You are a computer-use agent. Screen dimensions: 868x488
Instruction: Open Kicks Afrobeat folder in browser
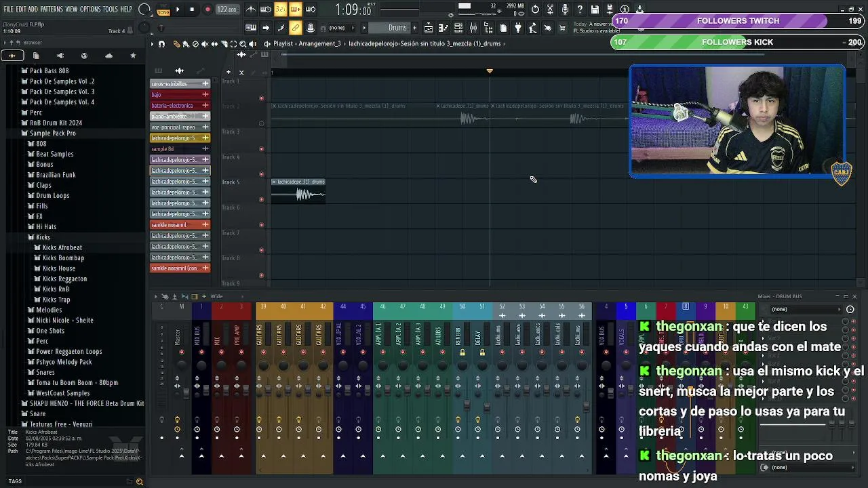(62, 248)
